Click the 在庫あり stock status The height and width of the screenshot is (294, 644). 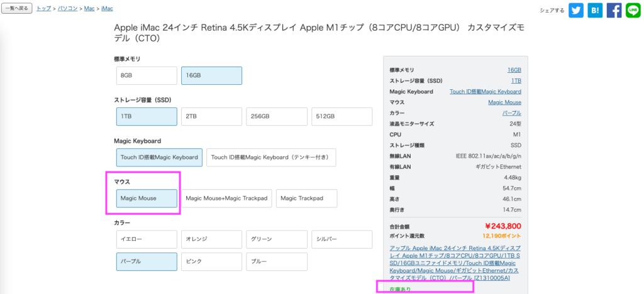click(x=399, y=290)
